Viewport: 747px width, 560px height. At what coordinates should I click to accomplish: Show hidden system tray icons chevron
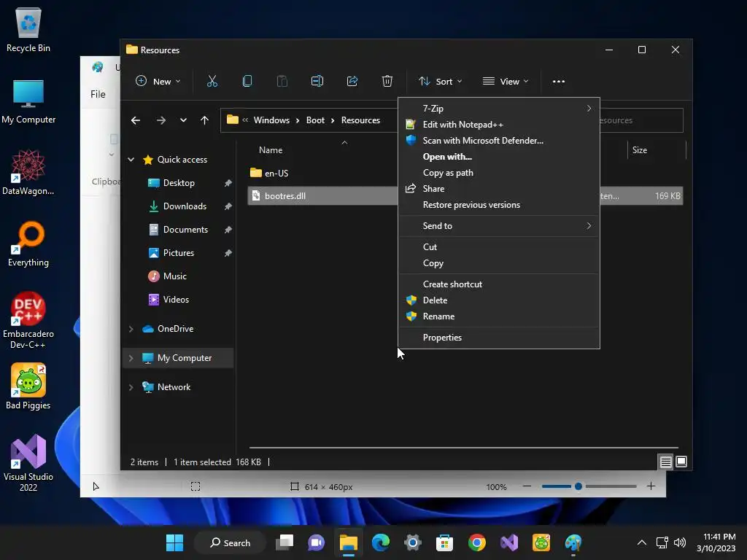point(642,542)
